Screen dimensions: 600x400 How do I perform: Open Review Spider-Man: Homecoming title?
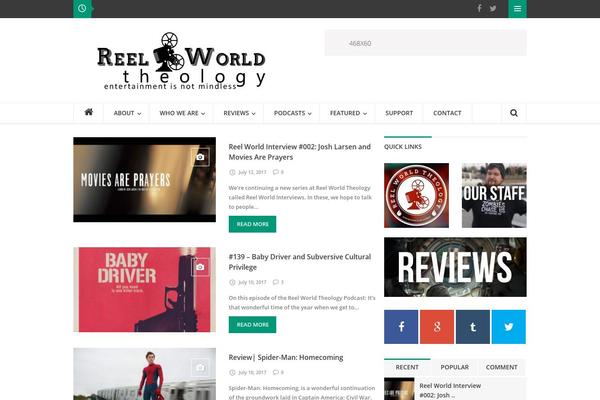[x=286, y=358]
